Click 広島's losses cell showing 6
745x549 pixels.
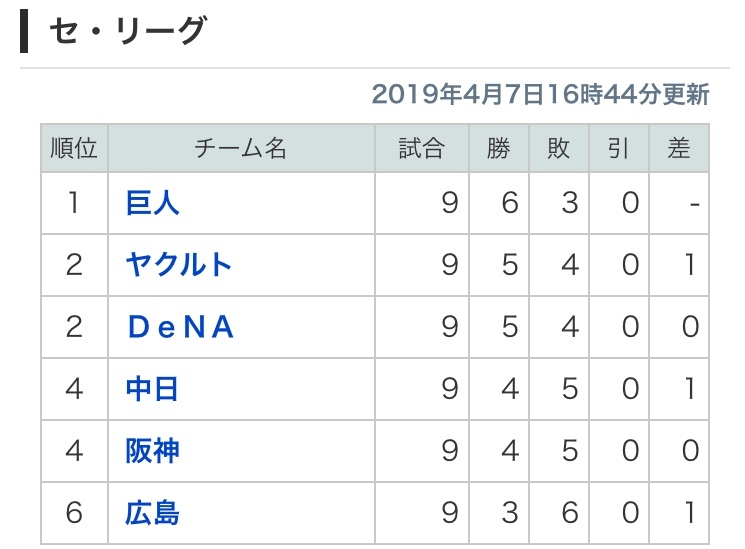click(570, 512)
